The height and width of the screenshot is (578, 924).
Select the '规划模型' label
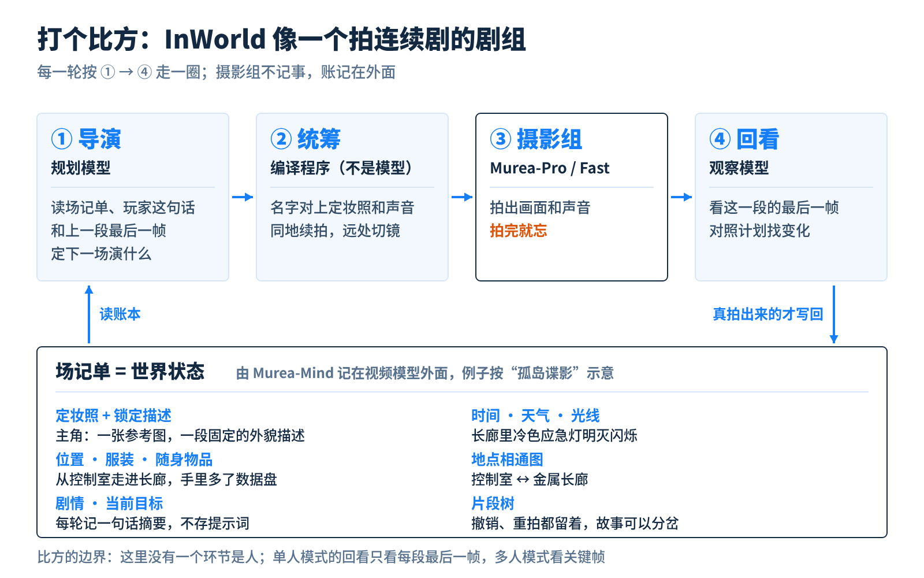pyautogui.click(x=81, y=168)
